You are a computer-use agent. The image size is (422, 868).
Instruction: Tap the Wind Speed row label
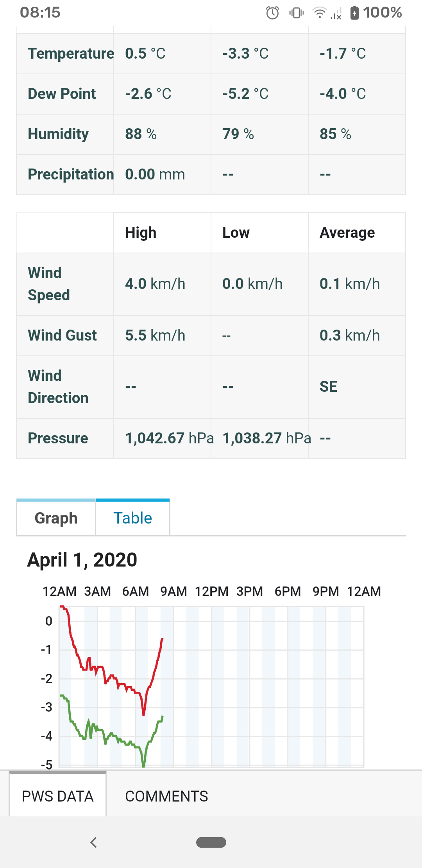coord(49,284)
